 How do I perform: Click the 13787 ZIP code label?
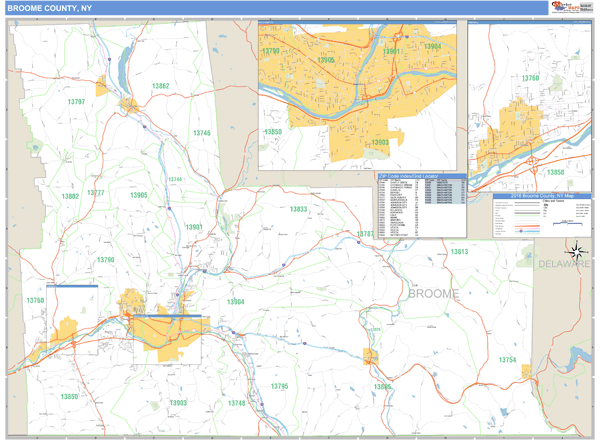(365, 234)
